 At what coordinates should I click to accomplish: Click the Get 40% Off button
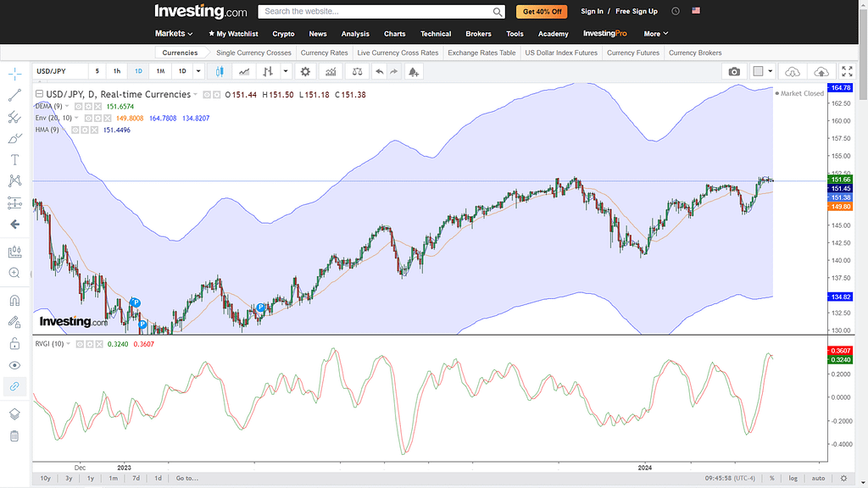pos(542,12)
